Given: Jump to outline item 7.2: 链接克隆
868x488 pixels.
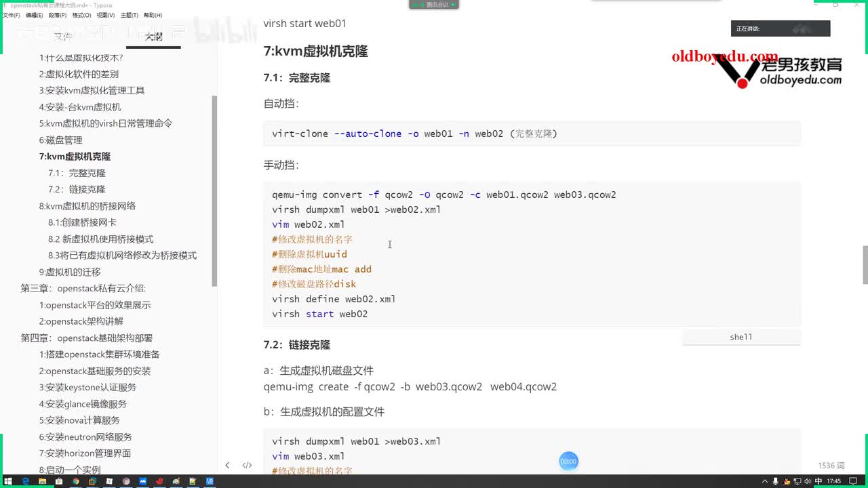Looking at the screenshot, I should click(77, 189).
